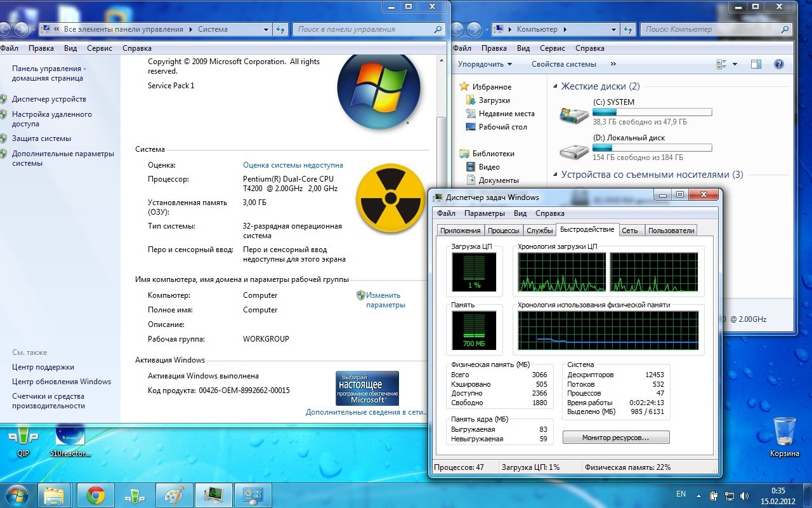The width and height of the screenshot is (812, 508).
Task: Toggle preview pane icon in Компьютер window
Action: tap(756, 64)
